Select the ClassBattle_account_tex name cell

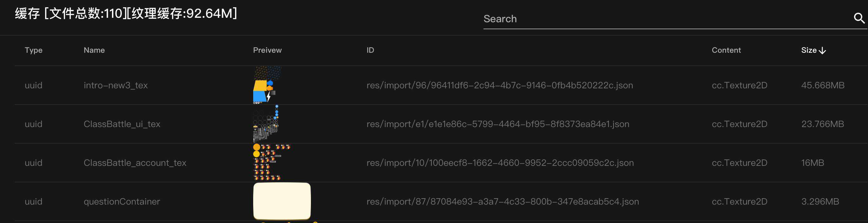tap(135, 163)
